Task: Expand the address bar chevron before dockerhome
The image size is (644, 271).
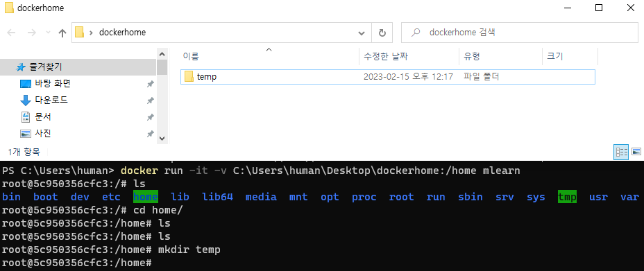Action: tap(91, 33)
